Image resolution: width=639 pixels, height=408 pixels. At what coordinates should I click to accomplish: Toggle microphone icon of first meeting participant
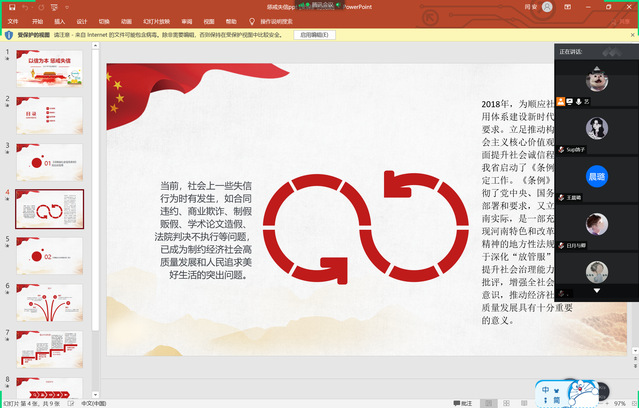pyautogui.click(x=578, y=101)
